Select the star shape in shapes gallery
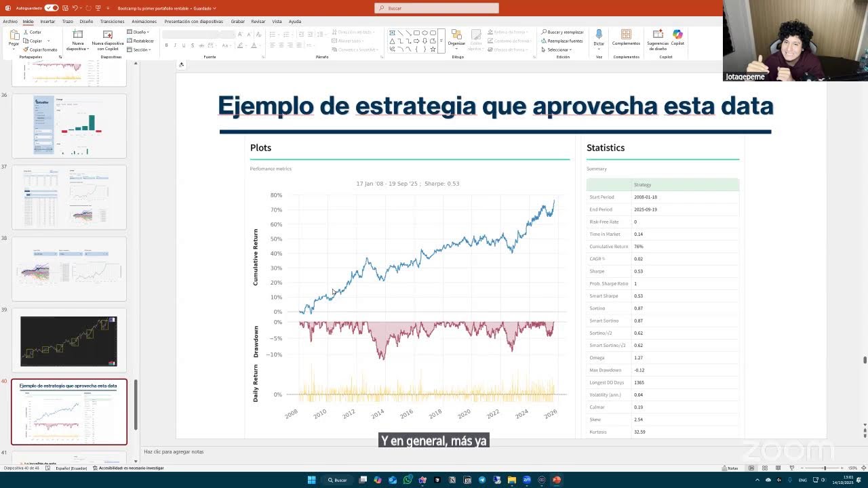 click(x=433, y=49)
